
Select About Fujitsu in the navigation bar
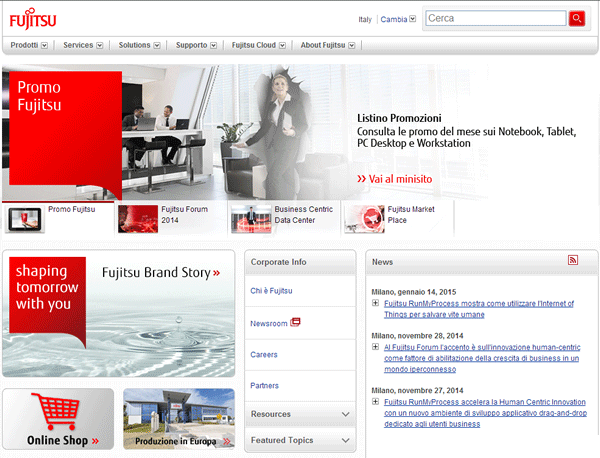point(323,45)
